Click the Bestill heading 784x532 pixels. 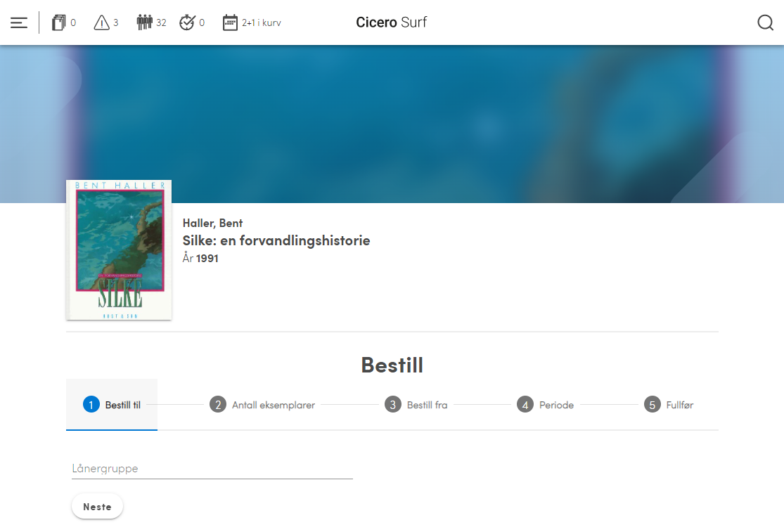(x=392, y=365)
